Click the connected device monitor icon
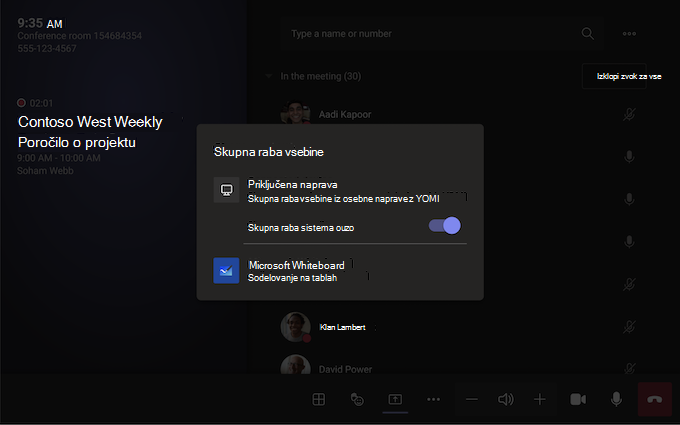The width and height of the screenshot is (680, 425). tap(226, 190)
